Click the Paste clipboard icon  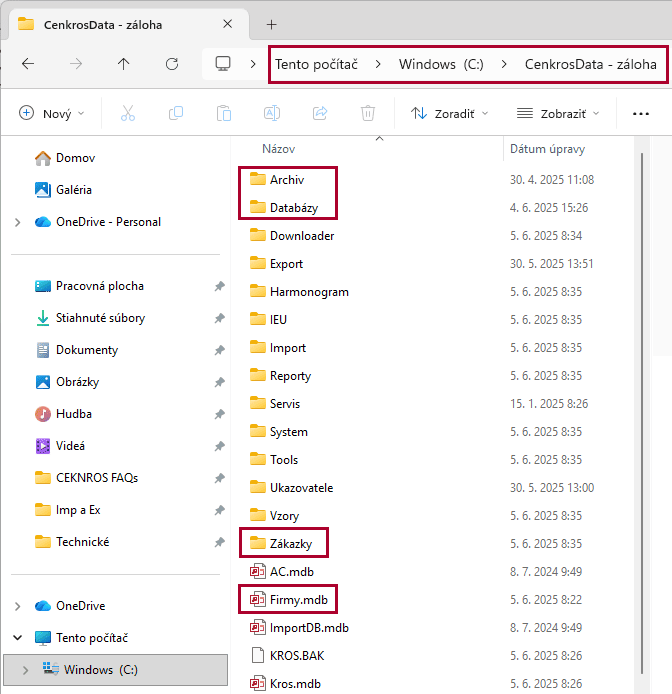tap(224, 113)
